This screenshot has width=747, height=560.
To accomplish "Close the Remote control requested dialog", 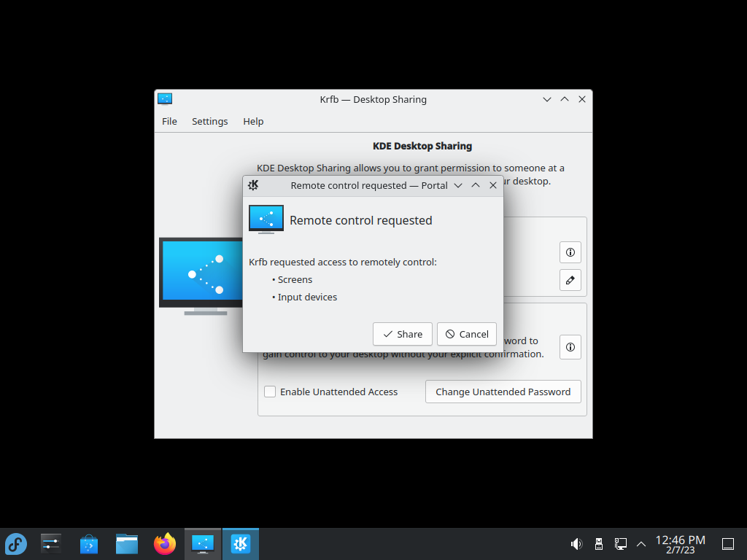I will click(493, 185).
